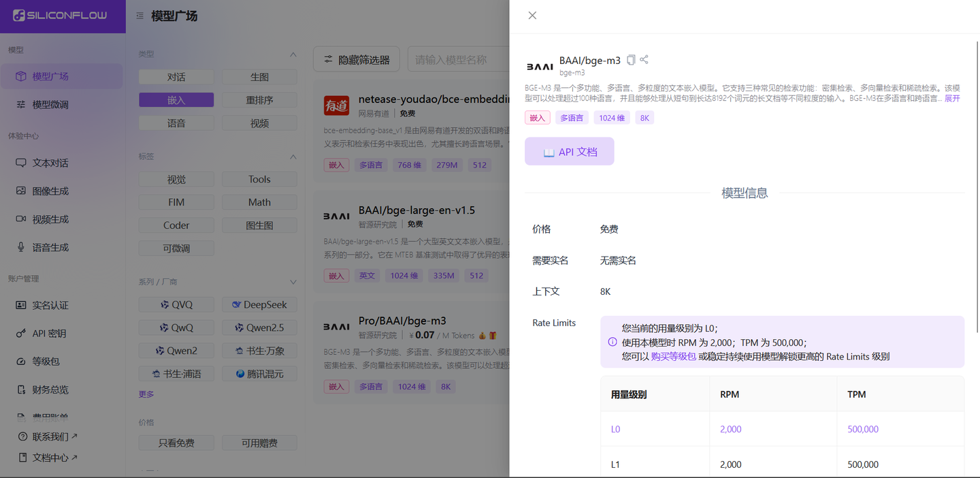The width and height of the screenshot is (980, 478).
Task: Select the 视频 type filter
Action: pyautogui.click(x=259, y=123)
